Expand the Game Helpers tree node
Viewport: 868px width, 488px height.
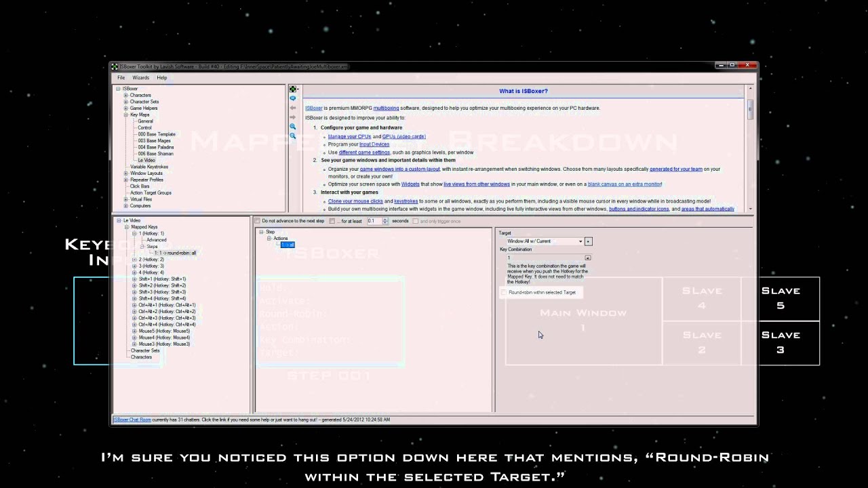pos(125,108)
